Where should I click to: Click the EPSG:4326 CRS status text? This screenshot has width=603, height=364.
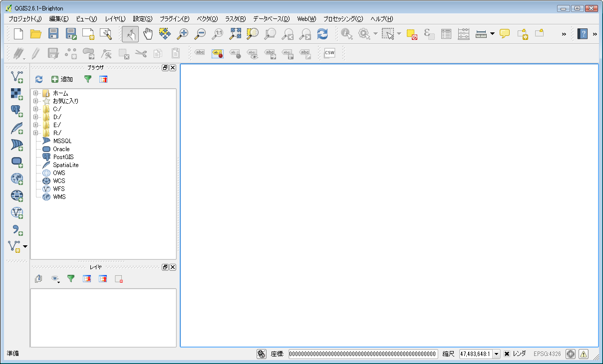point(547,354)
